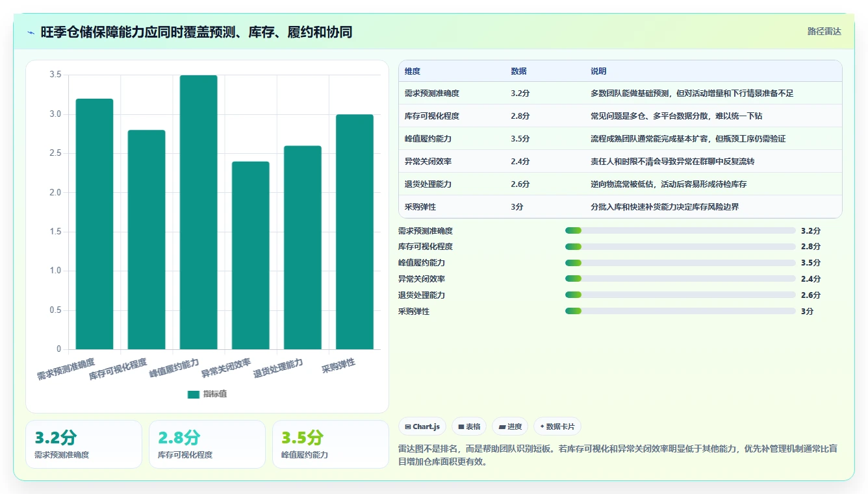Click the 说明 column header
Image resolution: width=868 pixels, height=494 pixels.
click(598, 71)
